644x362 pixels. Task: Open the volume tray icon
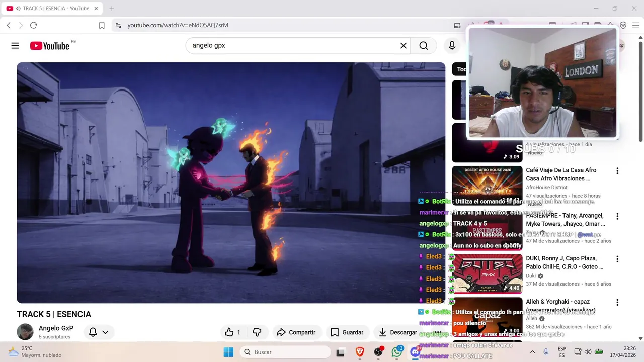click(588, 352)
